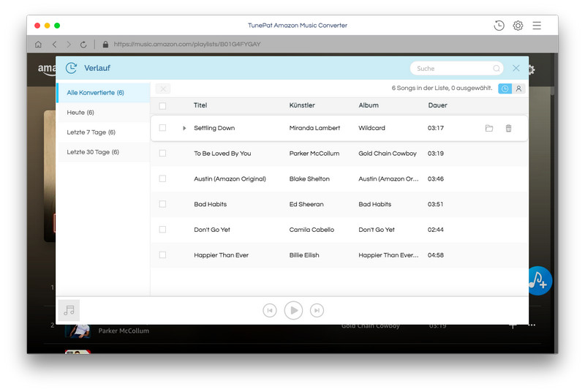Click the magnifier icon in Suche box
The height and width of the screenshot is (392, 585).
point(496,68)
